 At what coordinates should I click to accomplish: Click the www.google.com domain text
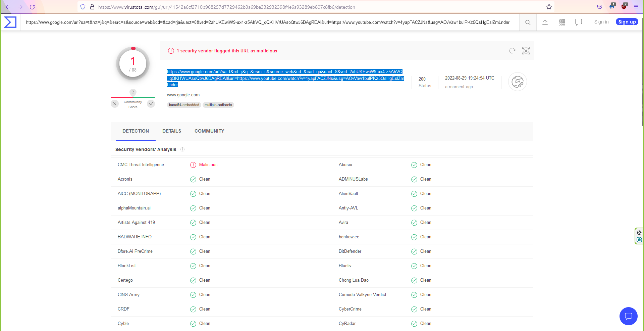pos(183,95)
